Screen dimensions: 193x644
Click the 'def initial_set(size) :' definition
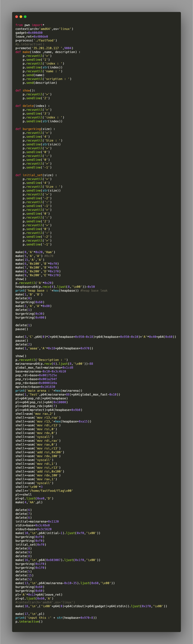(36, 175)
